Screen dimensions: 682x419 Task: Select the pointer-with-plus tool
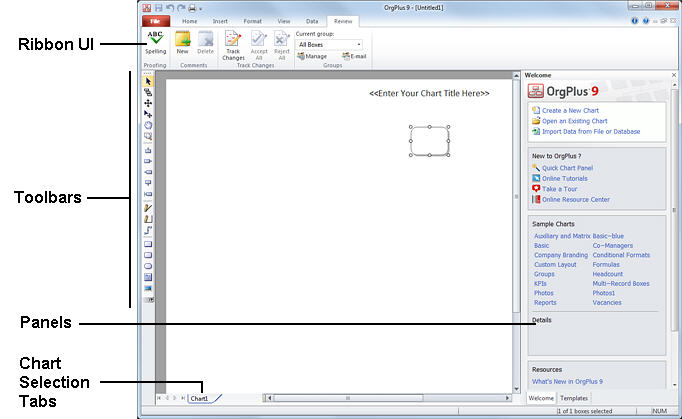(148, 114)
